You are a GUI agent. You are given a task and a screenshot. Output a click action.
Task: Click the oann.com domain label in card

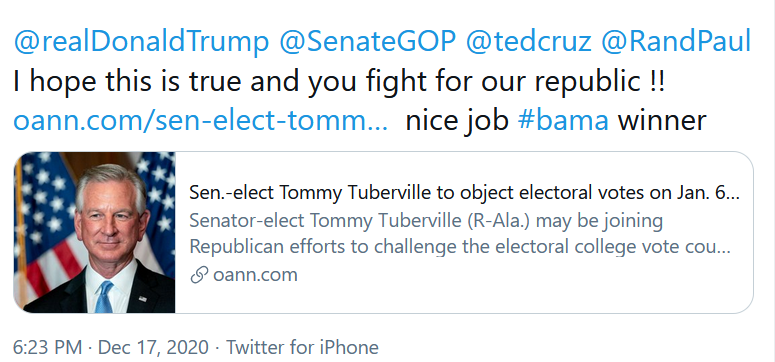[x=255, y=275]
